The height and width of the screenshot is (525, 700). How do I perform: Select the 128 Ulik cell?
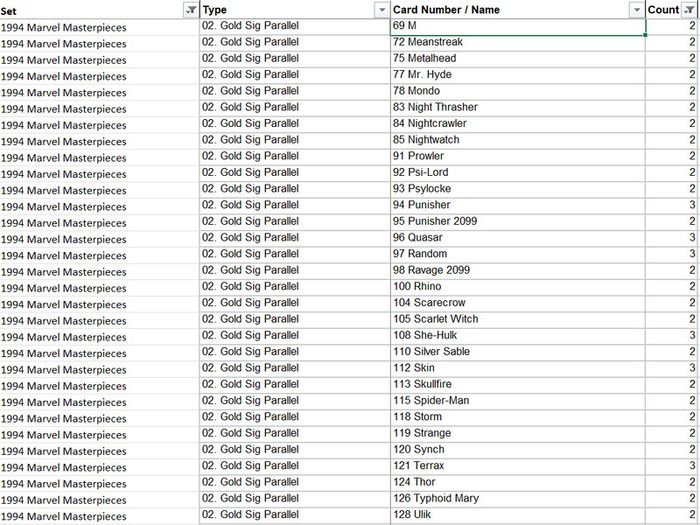point(518,515)
